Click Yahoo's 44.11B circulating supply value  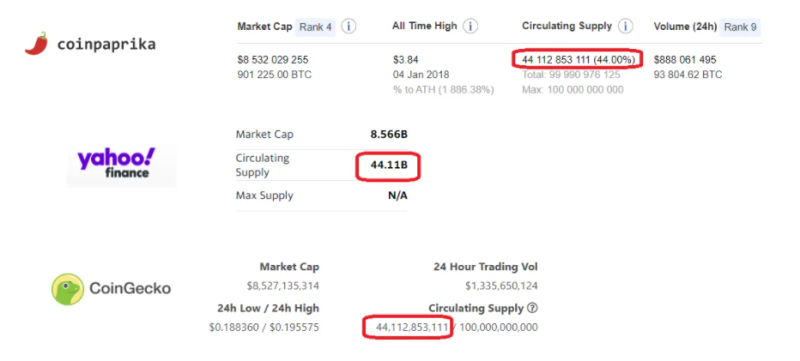[389, 165]
